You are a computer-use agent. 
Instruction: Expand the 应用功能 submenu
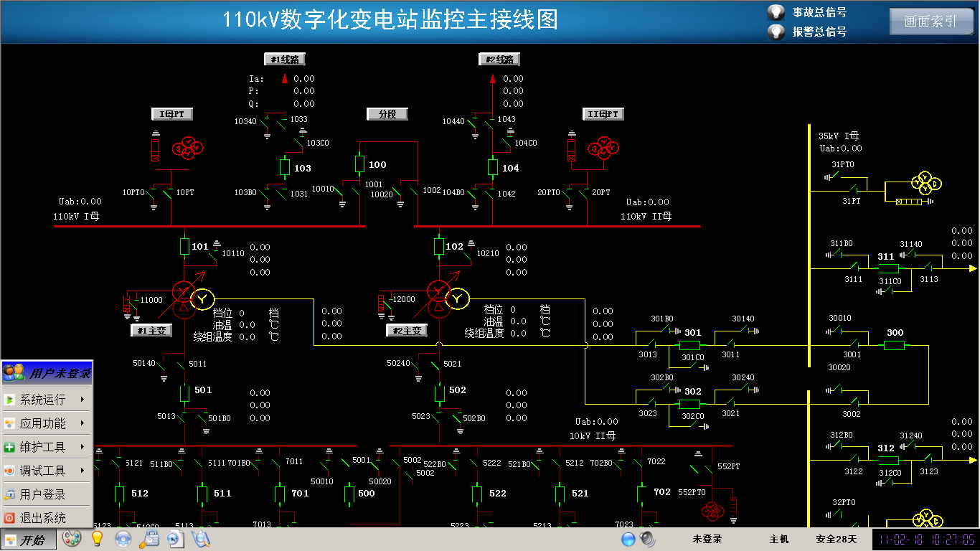(x=47, y=423)
